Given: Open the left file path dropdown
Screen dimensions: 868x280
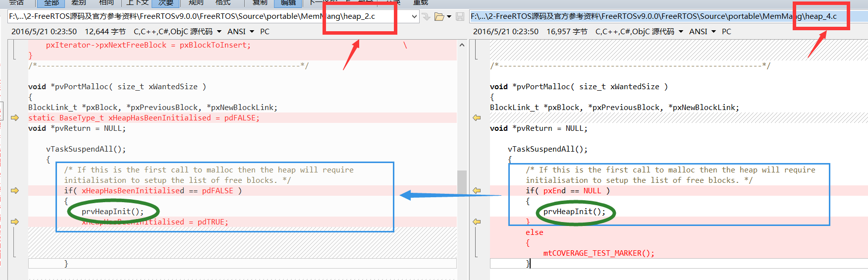Looking at the screenshot, I should pyautogui.click(x=414, y=16).
